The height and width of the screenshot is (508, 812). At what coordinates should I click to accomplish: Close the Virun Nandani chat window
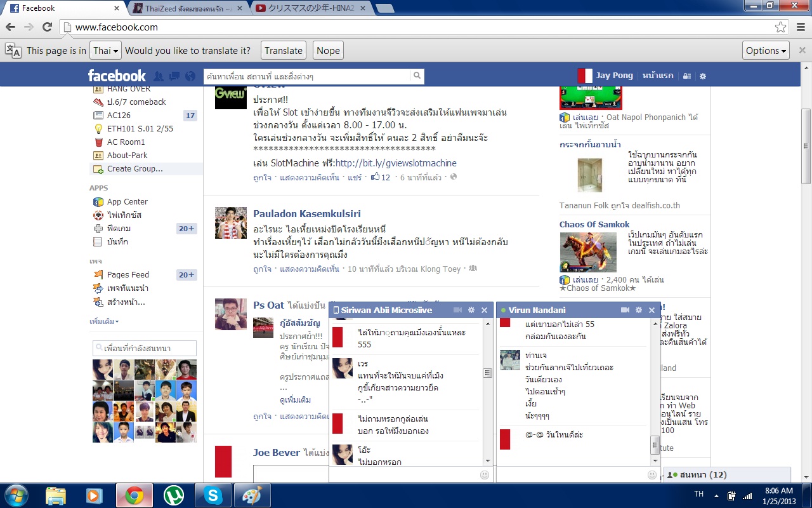[652, 310]
